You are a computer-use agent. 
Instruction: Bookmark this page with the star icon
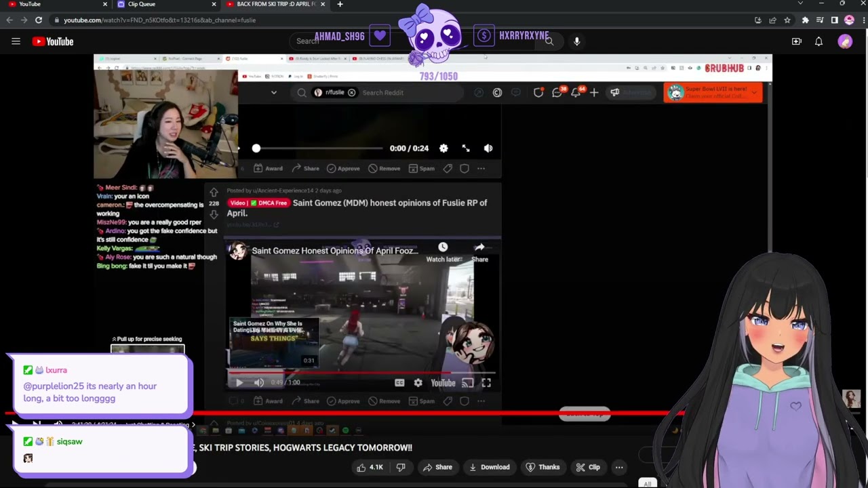coord(787,20)
